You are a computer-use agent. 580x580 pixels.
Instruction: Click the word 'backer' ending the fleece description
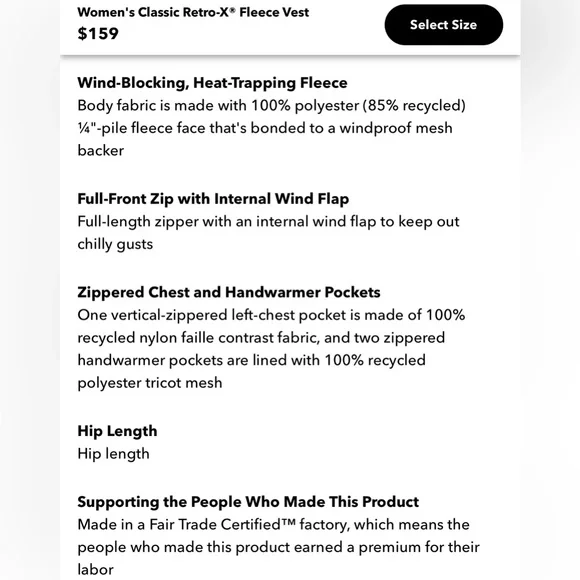point(101,151)
